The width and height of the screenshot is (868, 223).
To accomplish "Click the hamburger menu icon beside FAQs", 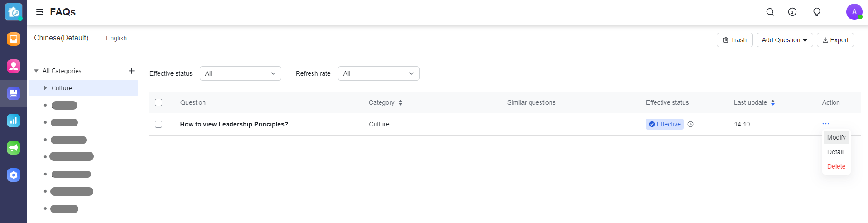I will (40, 12).
